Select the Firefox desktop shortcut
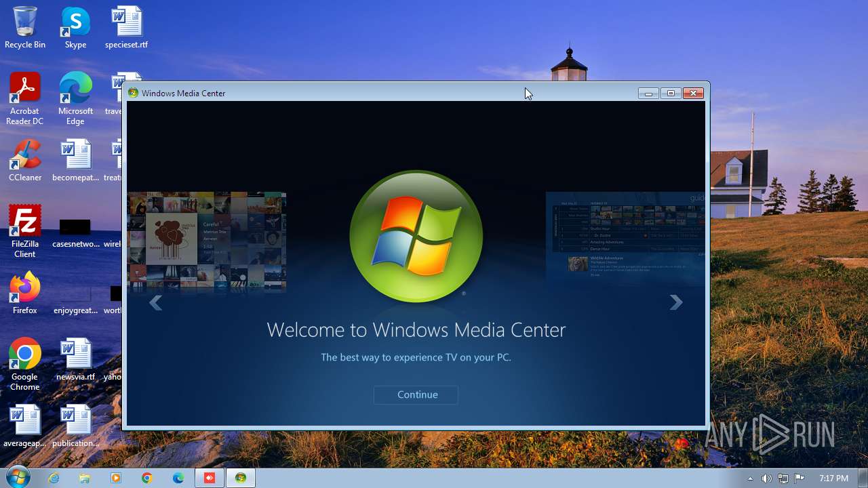The width and height of the screenshot is (868, 488). coord(25,293)
